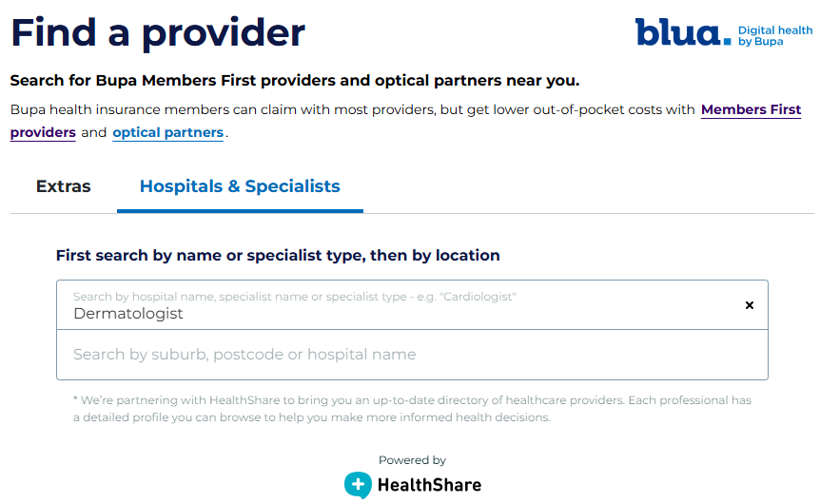
Task: Click the Dermatologist text in the search field
Action: (128, 314)
